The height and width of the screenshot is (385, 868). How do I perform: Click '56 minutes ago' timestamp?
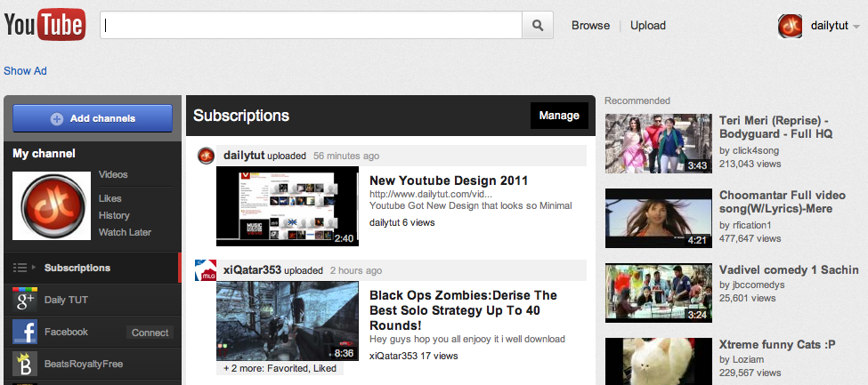[x=346, y=156]
